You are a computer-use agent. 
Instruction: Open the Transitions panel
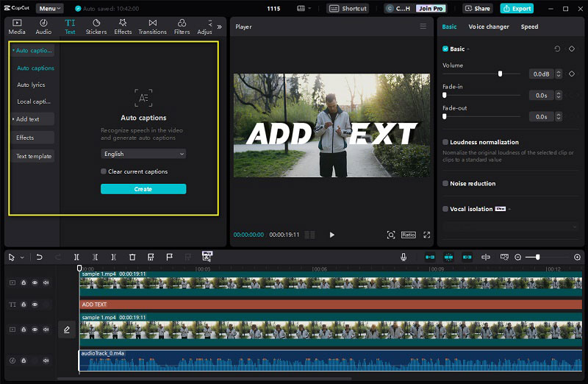pos(152,27)
